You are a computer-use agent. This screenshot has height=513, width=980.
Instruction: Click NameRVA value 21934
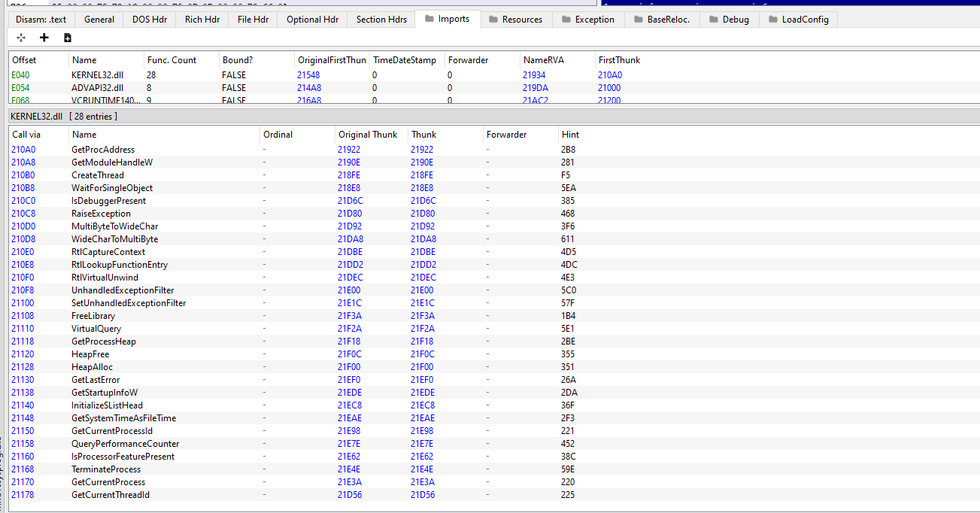534,75
